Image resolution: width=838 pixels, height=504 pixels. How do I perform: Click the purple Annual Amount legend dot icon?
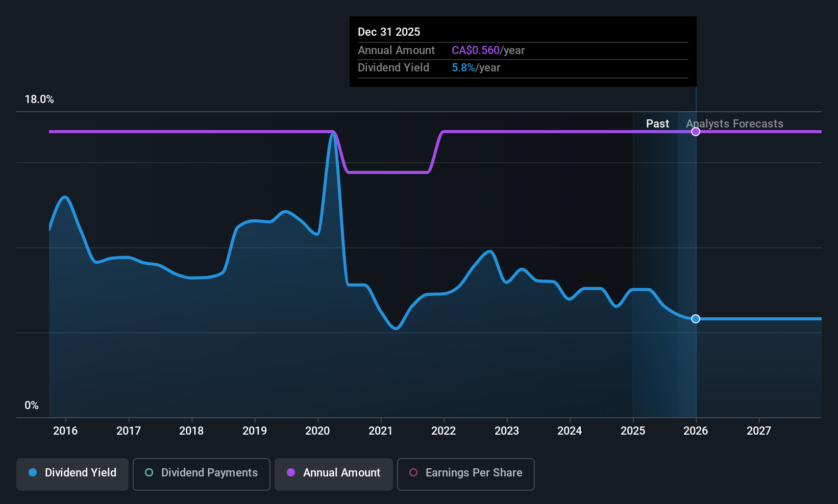pyautogui.click(x=290, y=473)
